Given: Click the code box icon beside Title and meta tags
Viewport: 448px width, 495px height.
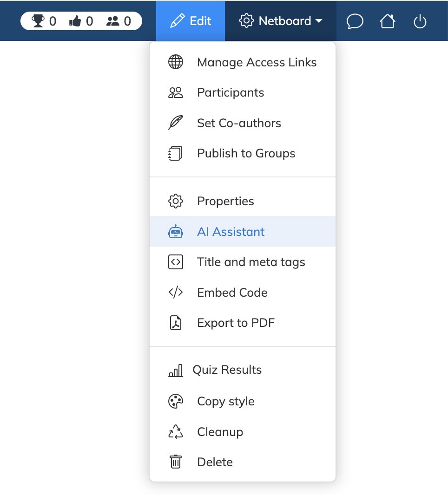Looking at the screenshot, I should coord(176,262).
